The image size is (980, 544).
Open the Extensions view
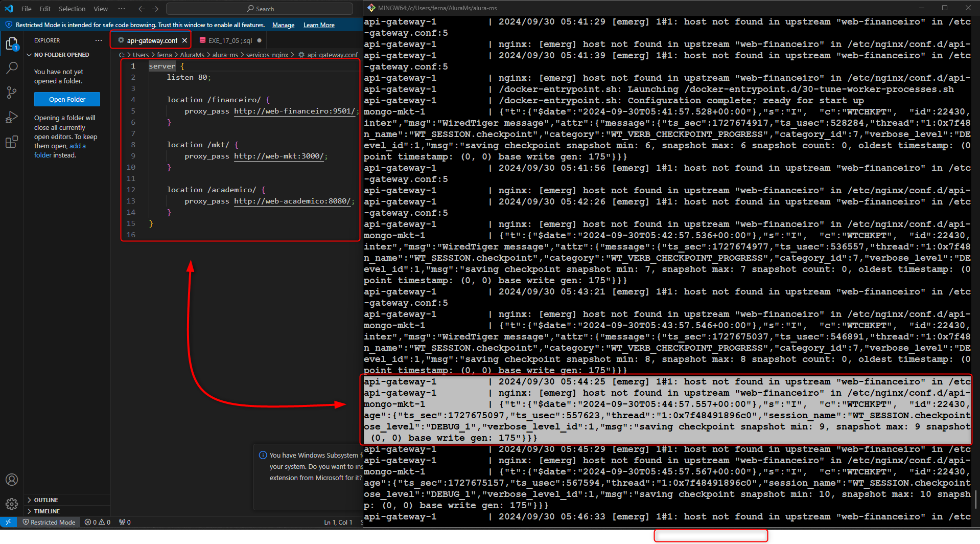pos(12,142)
